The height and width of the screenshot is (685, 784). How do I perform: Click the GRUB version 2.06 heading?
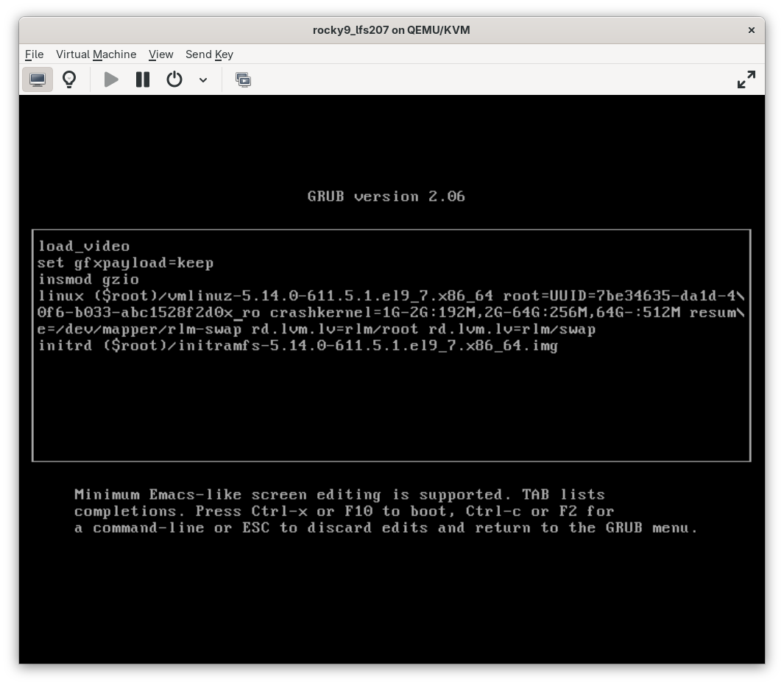(386, 196)
